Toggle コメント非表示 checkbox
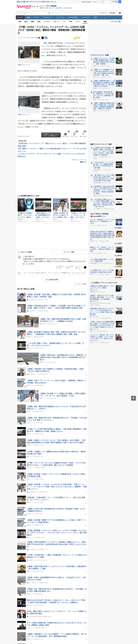 (75, 284)
